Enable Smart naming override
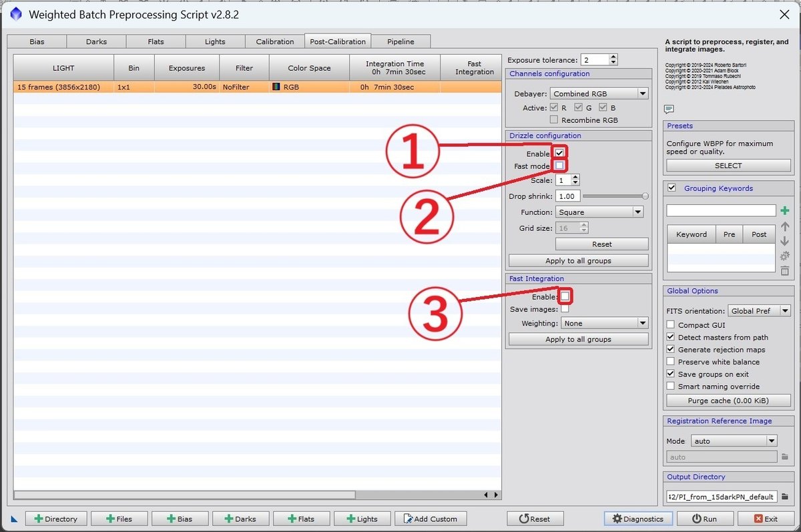 pos(671,386)
